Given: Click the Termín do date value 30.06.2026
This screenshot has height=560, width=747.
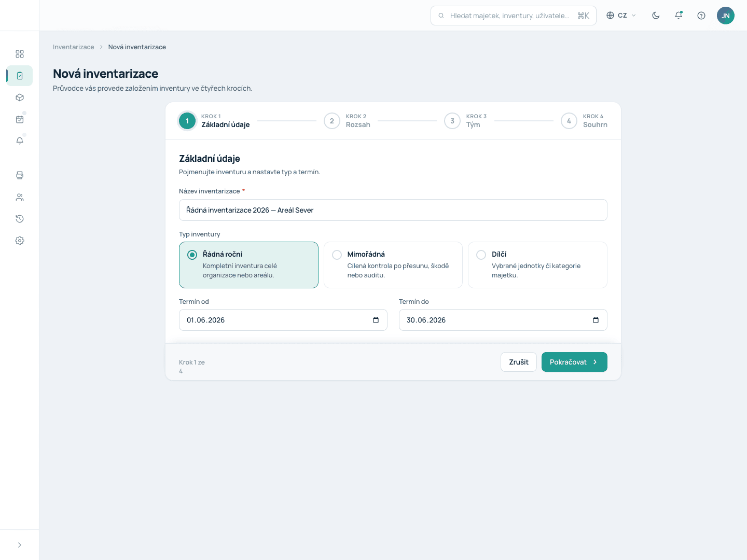Looking at the screenshot, I should click(x=426, y=320).
